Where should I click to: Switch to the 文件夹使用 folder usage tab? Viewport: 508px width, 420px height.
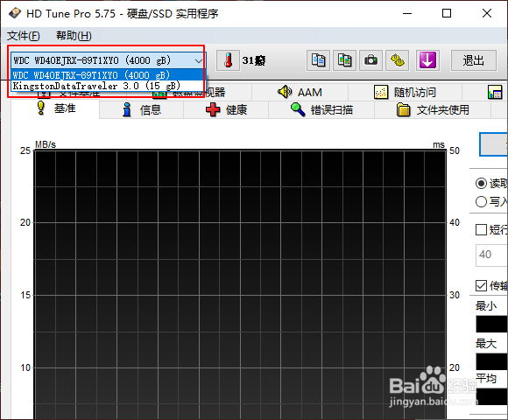point(433,110)
